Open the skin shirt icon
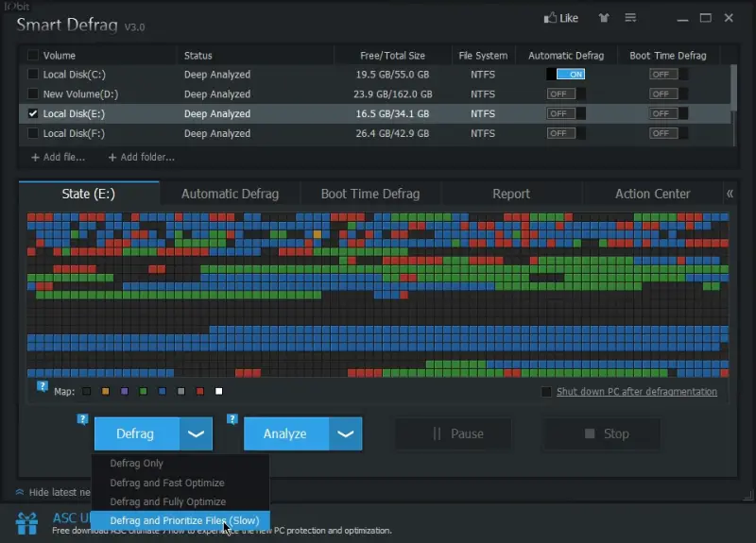The width and height of the screenshot is (756, 543). point(604,18)
